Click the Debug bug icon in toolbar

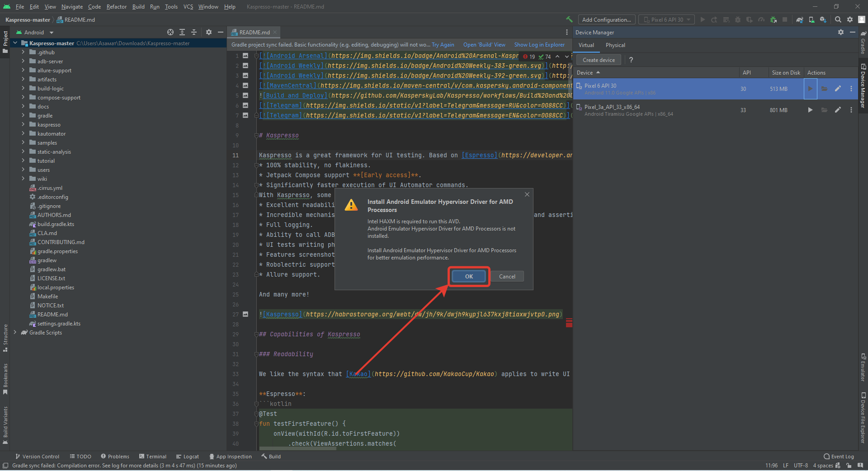click(738, 19)
